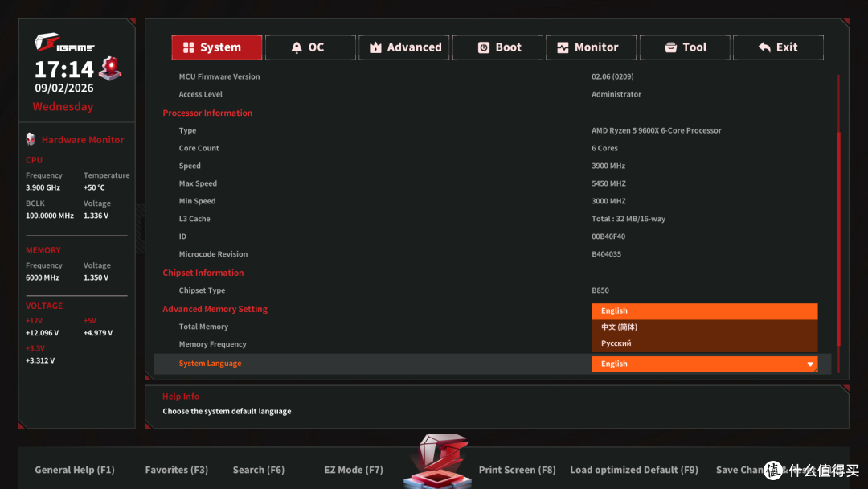Select English in the language list
The image size is (868, 489).
coord(704,310)
